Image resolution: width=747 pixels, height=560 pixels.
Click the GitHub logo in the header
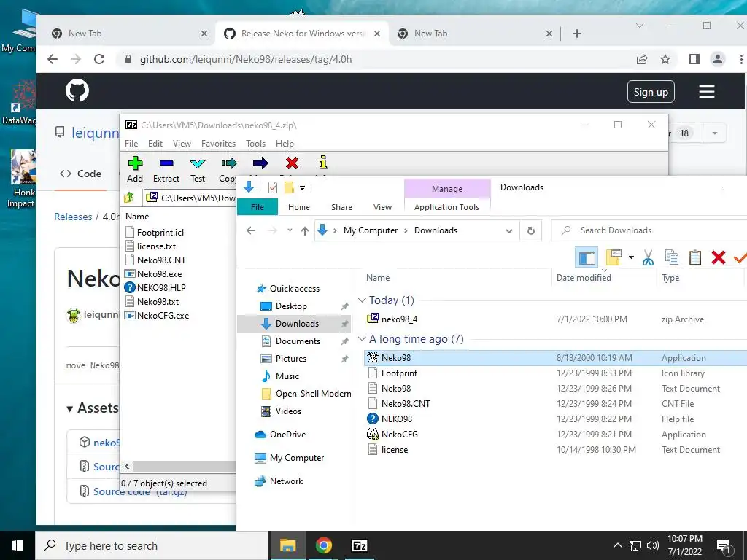coord(77,91)
